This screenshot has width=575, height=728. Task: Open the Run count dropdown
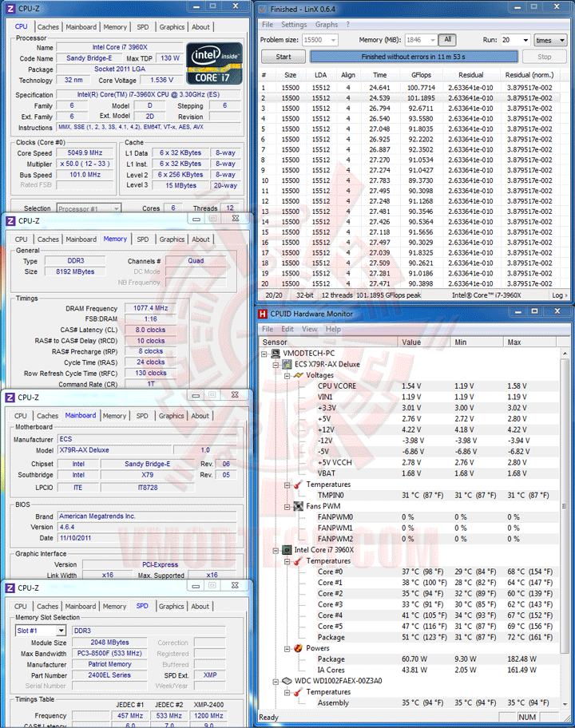tap(525, 40)
